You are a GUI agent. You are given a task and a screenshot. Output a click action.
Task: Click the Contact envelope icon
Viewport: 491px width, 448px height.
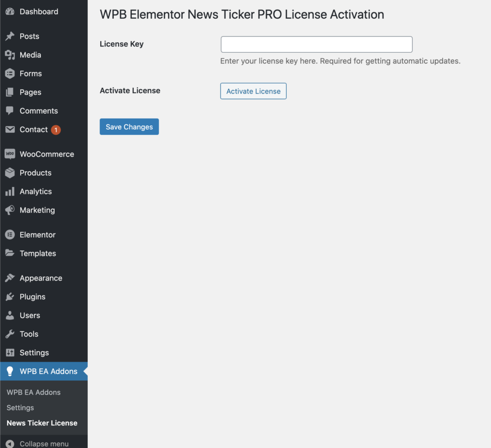10,130
